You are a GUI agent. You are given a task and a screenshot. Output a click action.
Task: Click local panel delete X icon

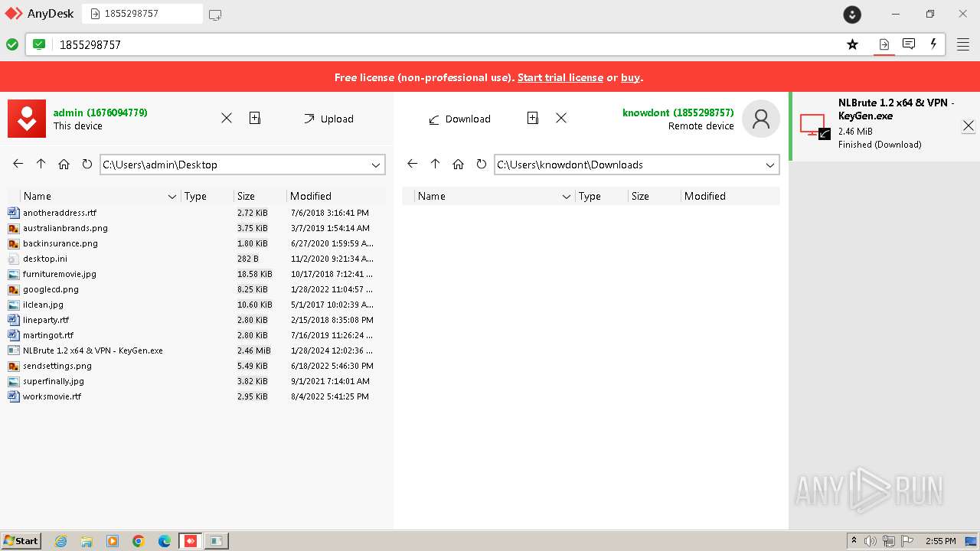tap(227, 118)
